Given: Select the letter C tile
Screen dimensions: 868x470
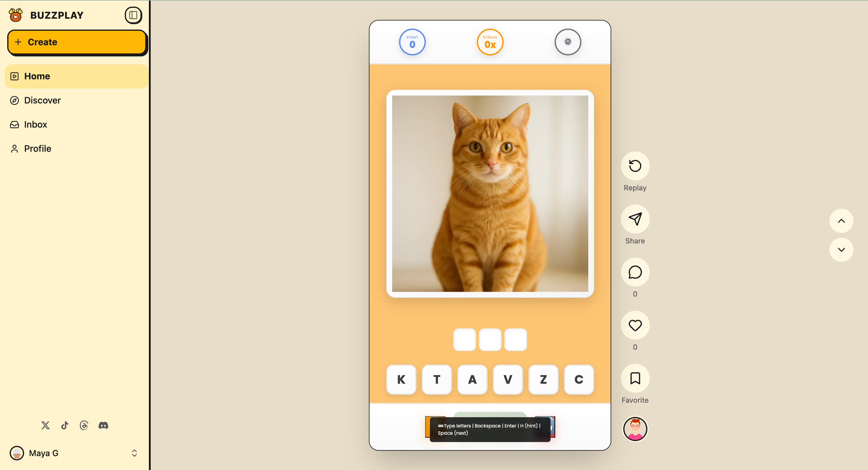Looking at the screenshot, I should (579, 379).
